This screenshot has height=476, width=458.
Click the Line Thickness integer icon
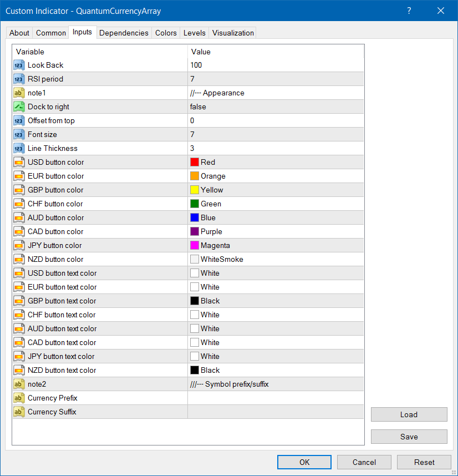click(19, 149)
